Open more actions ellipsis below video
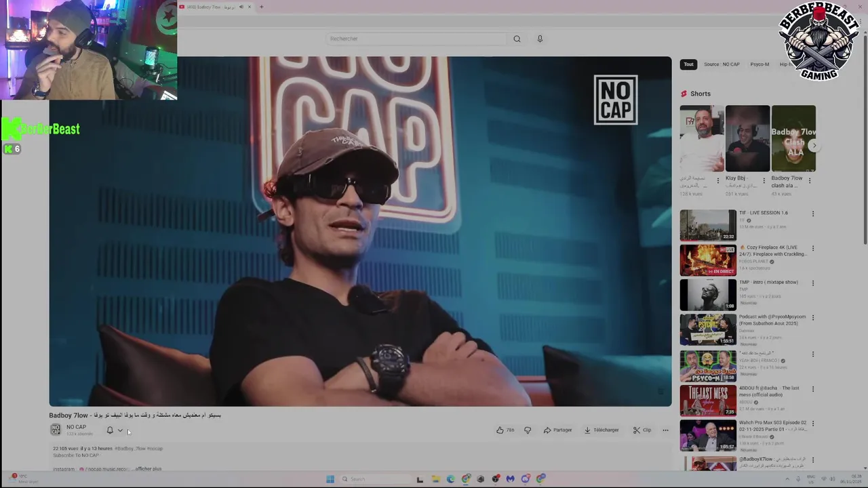Screen dimensions: 868x488 point(665,430)
